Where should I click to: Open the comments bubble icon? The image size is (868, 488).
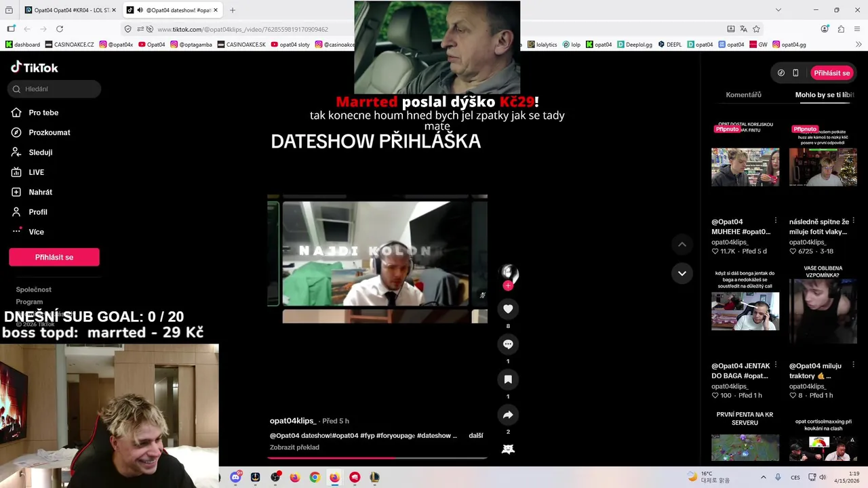coord(508,344)
